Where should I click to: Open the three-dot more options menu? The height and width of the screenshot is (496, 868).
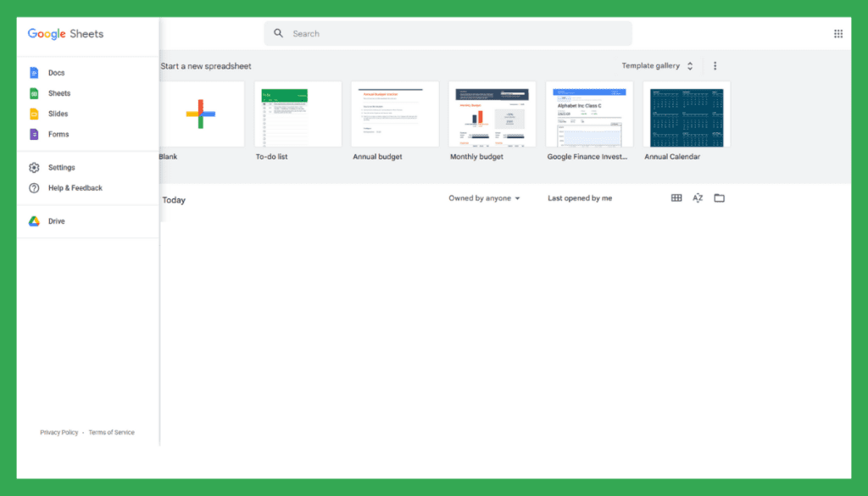[715, 66]
